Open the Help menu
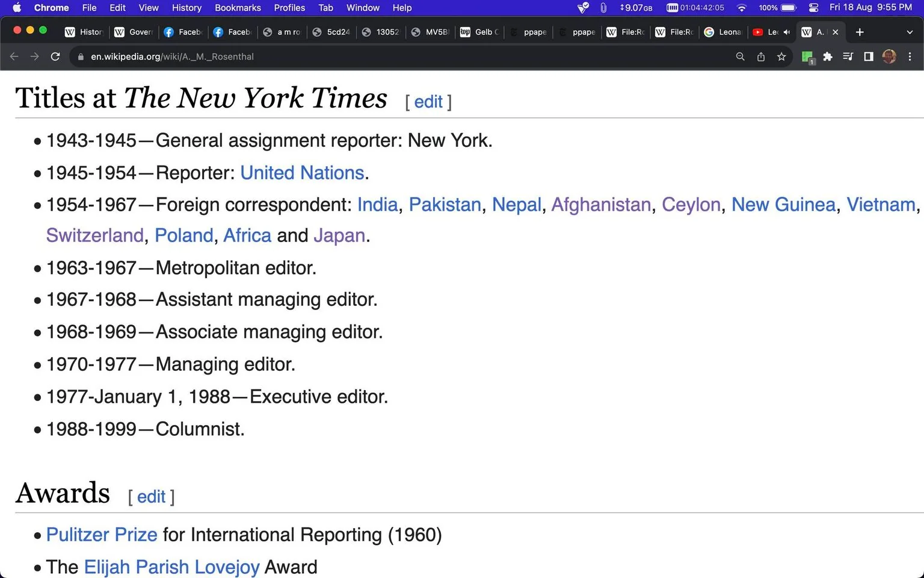This screenshot has height=578, width=924. pos(402,7)
